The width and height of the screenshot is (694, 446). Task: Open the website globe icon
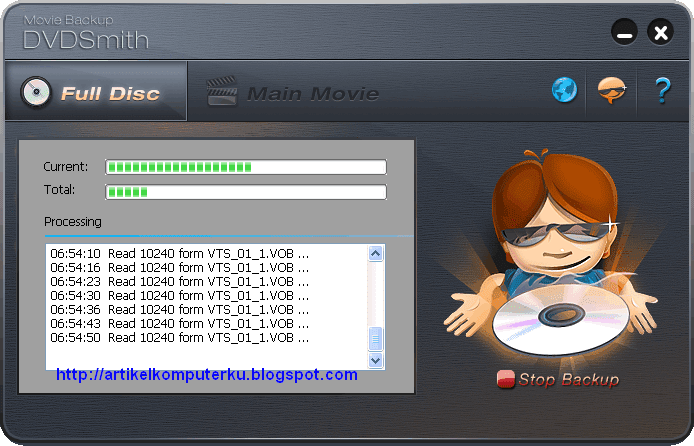tap(564, 90)
